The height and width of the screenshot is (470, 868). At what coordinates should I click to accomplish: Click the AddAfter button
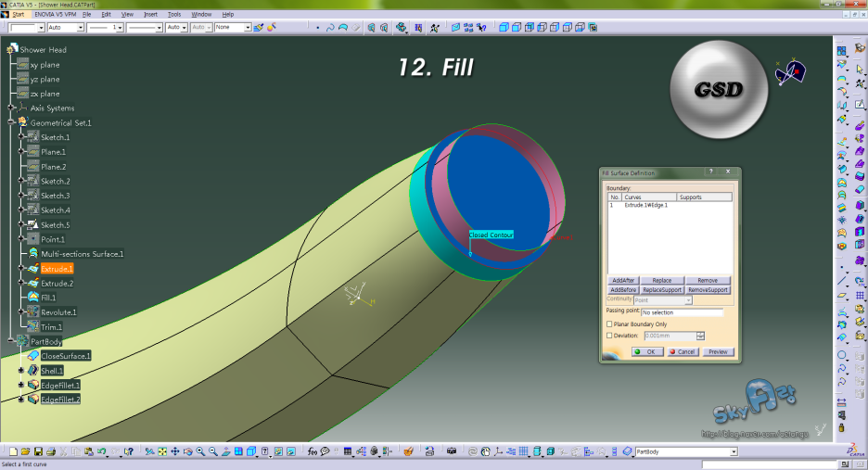[622, 280]
